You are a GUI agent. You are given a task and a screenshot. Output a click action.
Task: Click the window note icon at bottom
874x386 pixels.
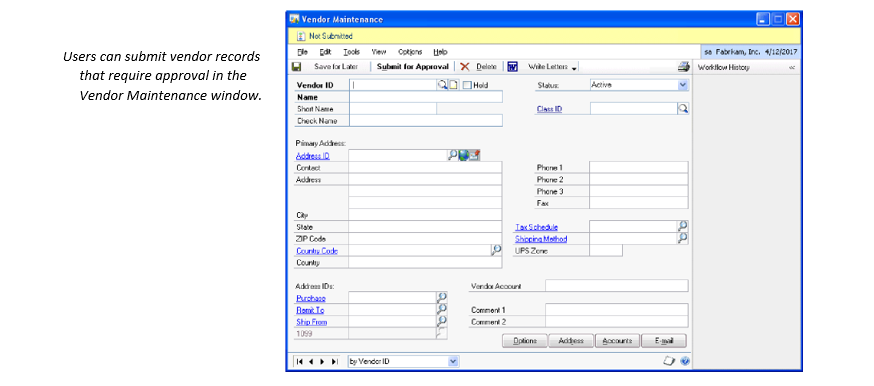(669, 361)
